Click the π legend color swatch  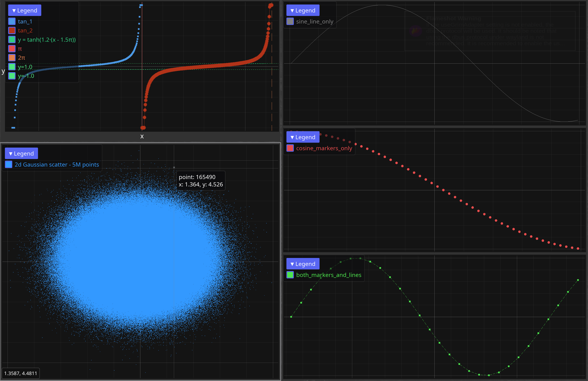pyautogui.click(x=12, y=49)
